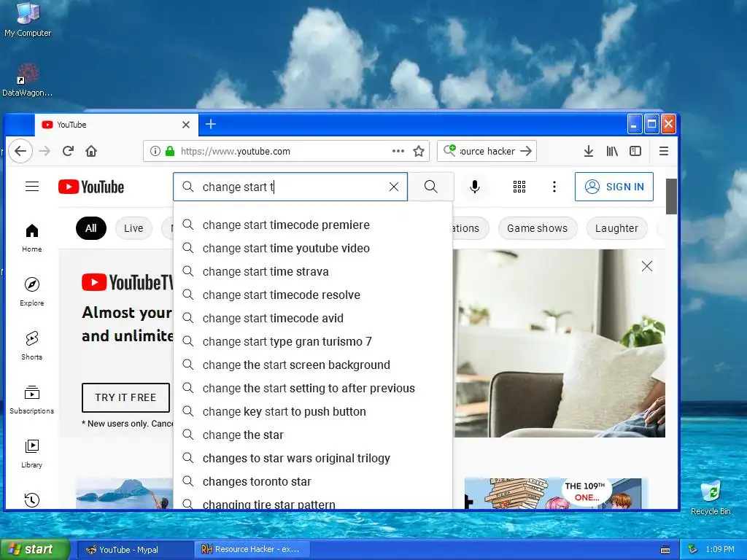The image size is (747, 560).
Task: Click the YouTube logo
Action: point(91,187)
